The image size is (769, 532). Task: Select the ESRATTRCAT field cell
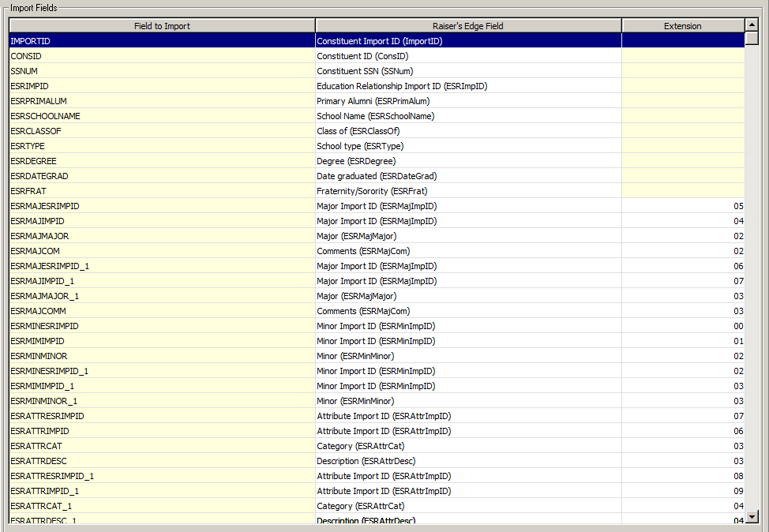click(162, 446)
